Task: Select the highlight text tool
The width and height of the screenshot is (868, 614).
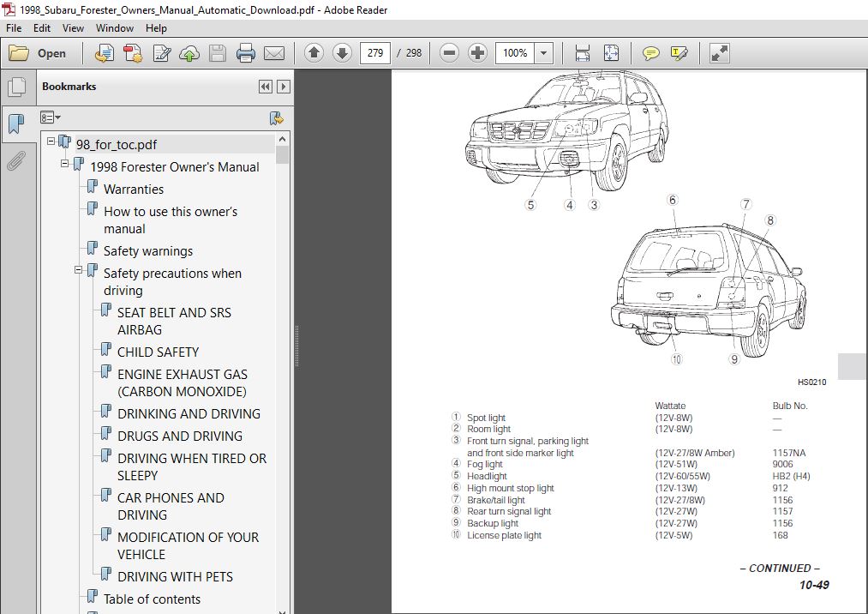Action: pos(679,53)
